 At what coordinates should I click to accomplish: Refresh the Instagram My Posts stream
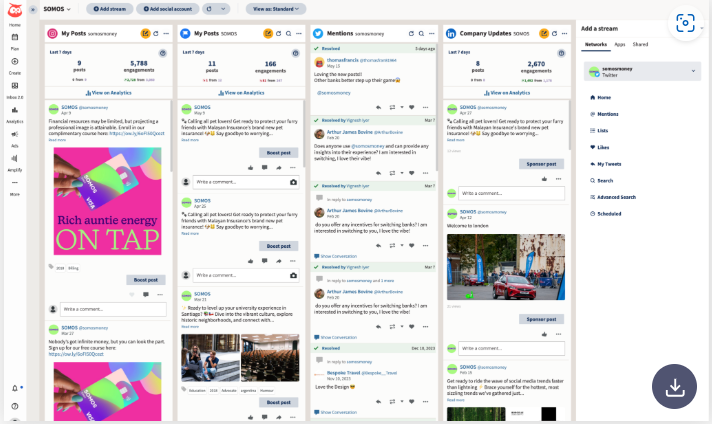156,34
